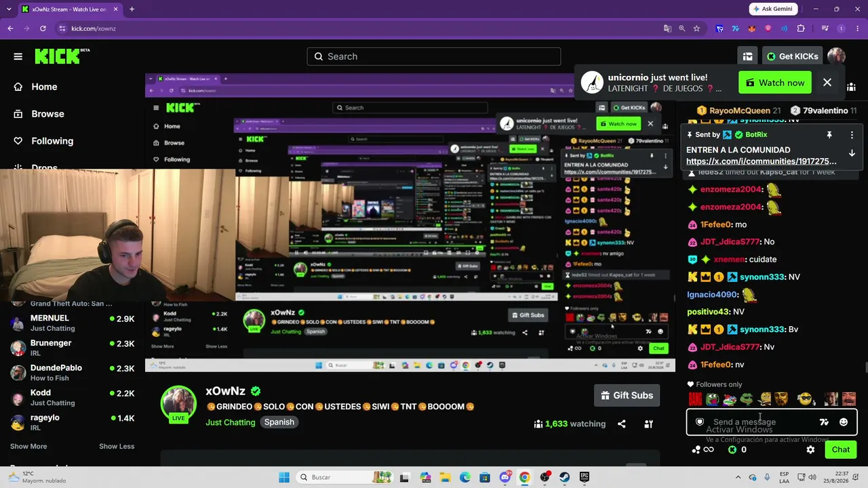This screenshot has height=488, width=868.
Task: Click Watch now for unicornio stream
Action: [775, 83]
